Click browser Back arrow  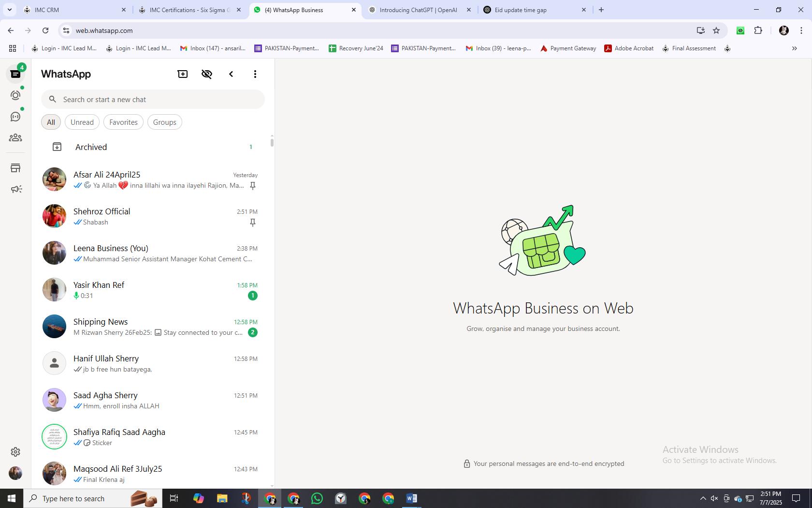point(11,30)
